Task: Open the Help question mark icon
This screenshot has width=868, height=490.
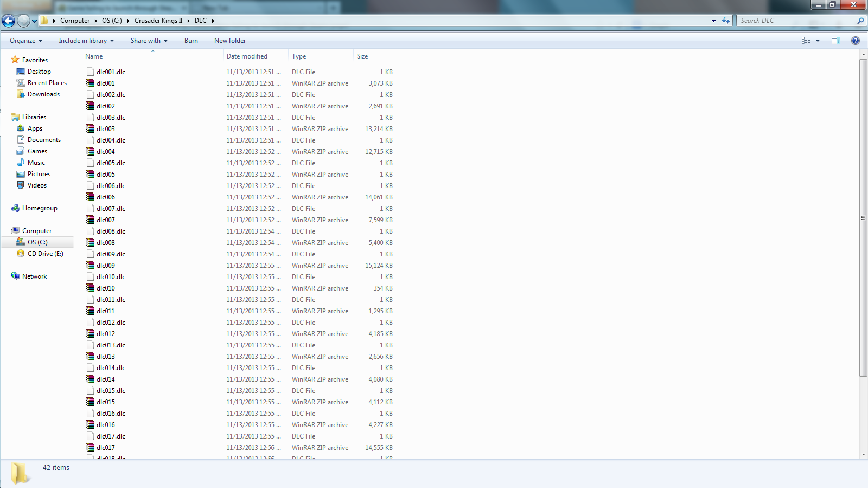Action: click(x=856, y=41)
